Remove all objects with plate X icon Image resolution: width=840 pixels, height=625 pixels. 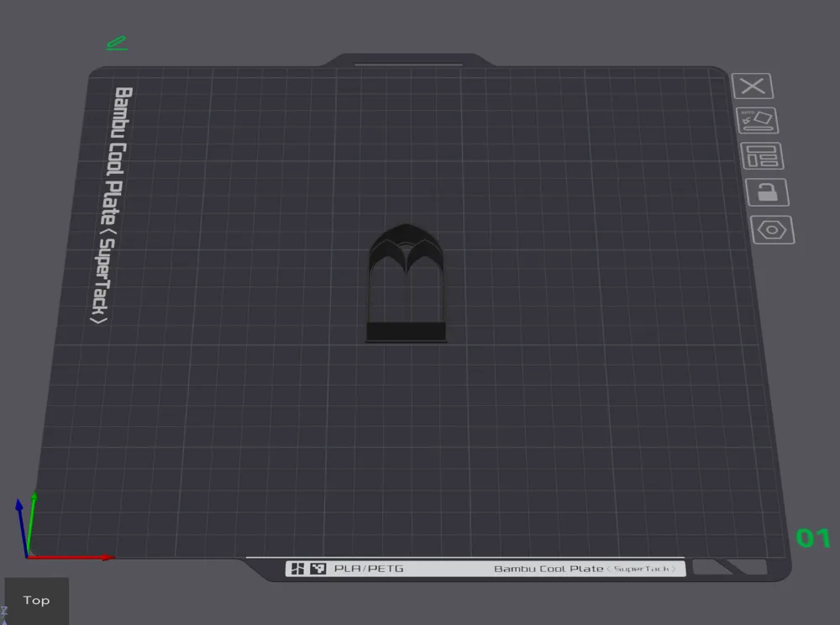753,87
